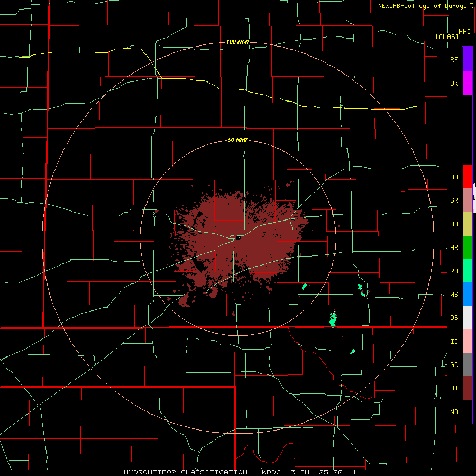Image resolution: width=476 pixels, height=476 pixels.
Task: Click the RF legend label
Action: point(454,59)
